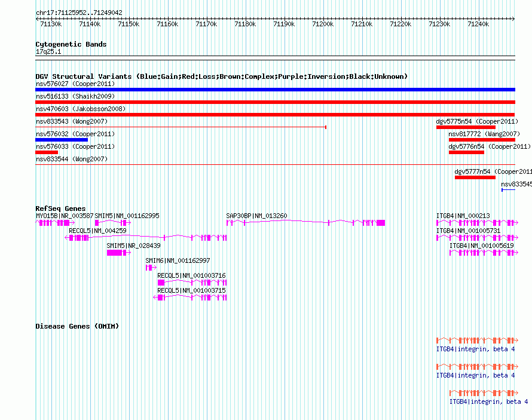Open the ITGB4|NM_000213 label
532x420 pixels.
463,216
